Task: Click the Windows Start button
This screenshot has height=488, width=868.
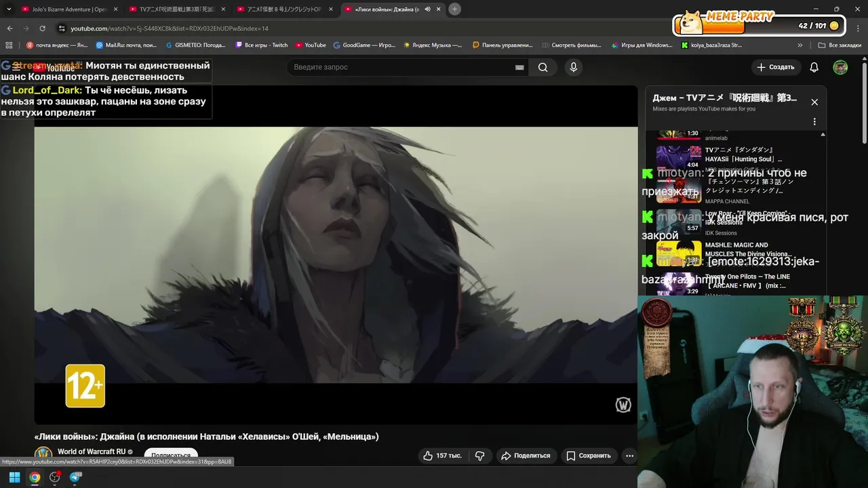Action: coord(14,477)
